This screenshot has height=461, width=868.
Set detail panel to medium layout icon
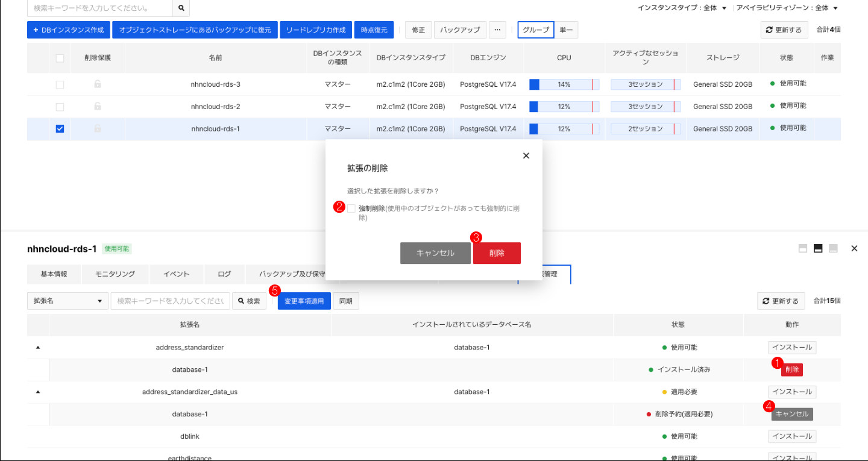point(818,248)
